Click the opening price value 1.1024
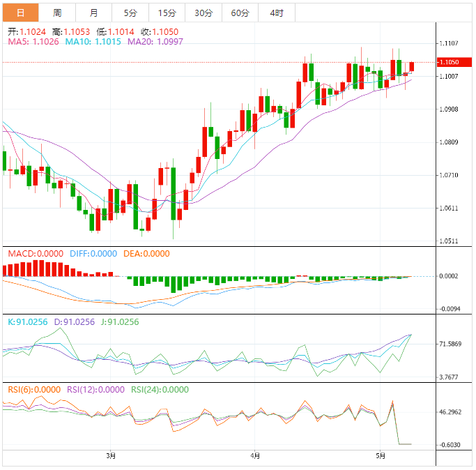 click(x=33, y=32)
